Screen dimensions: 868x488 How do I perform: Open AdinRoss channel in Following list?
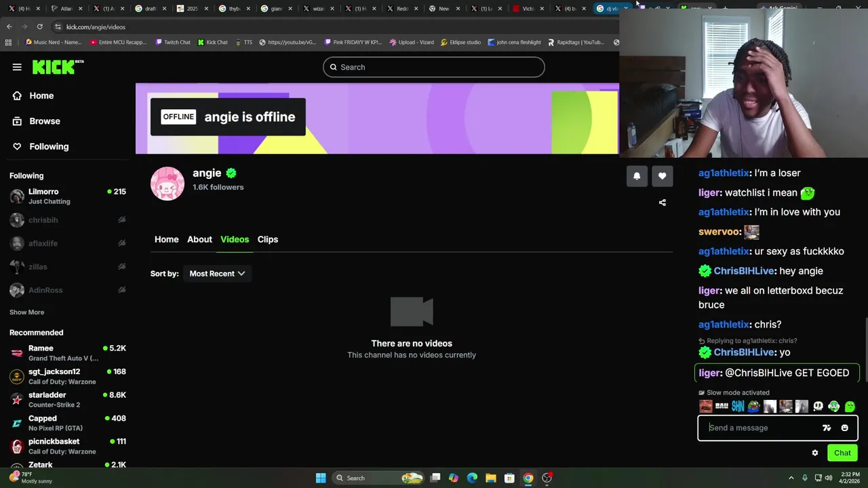[x=68, y=290]
